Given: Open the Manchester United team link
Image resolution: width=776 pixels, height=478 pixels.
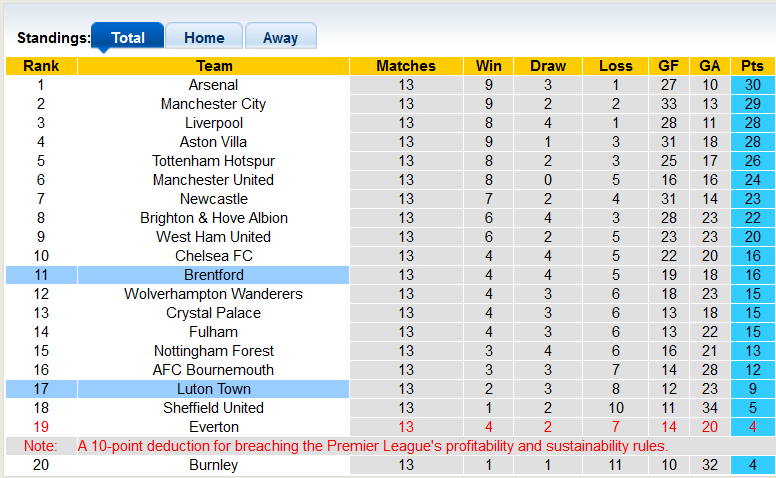Looking at the screenshot, I should click(213, 180).
